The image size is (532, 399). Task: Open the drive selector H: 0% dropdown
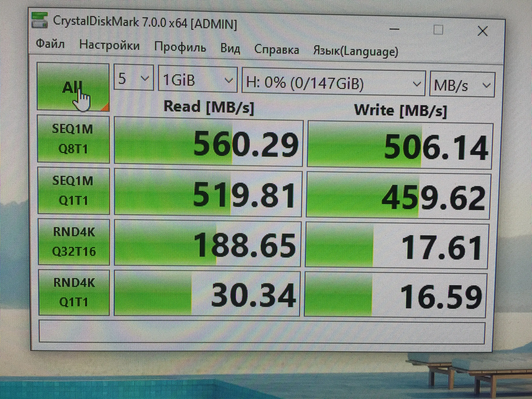point(333,83)
